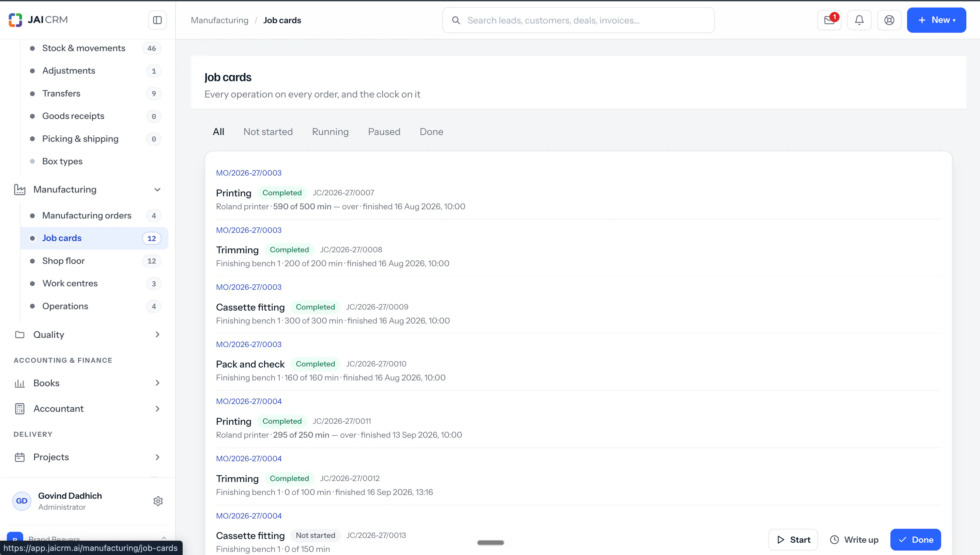Switch to the Running tab

click(x=330, y=132)
